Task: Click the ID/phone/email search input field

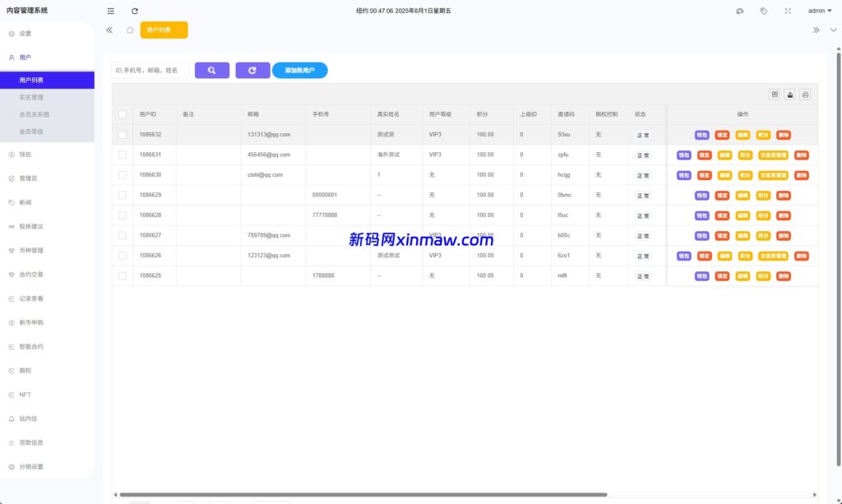Action: [150, 71]
